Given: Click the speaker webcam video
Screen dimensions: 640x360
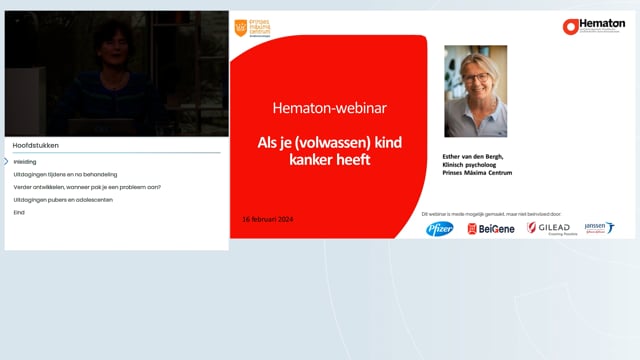Looking at the screenshot, I should [117, 73].
